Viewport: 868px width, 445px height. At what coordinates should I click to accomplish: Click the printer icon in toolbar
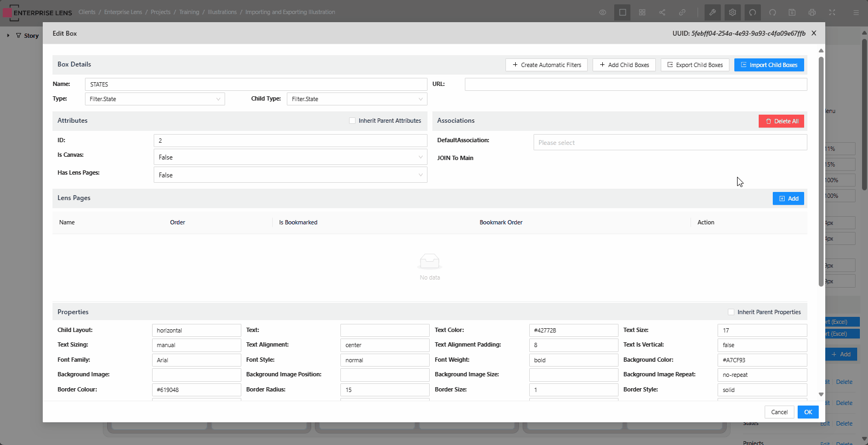tap(812, 12)
